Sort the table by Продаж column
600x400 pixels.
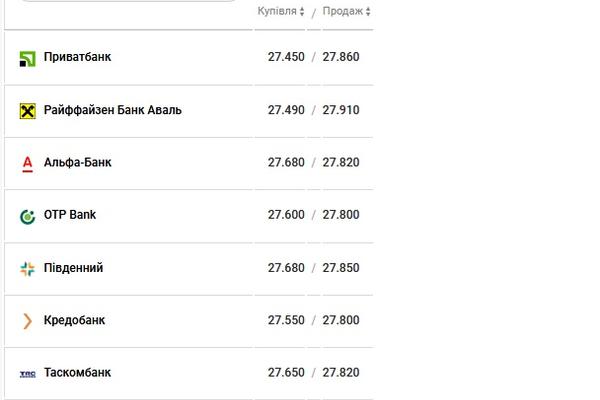[342, 11]
